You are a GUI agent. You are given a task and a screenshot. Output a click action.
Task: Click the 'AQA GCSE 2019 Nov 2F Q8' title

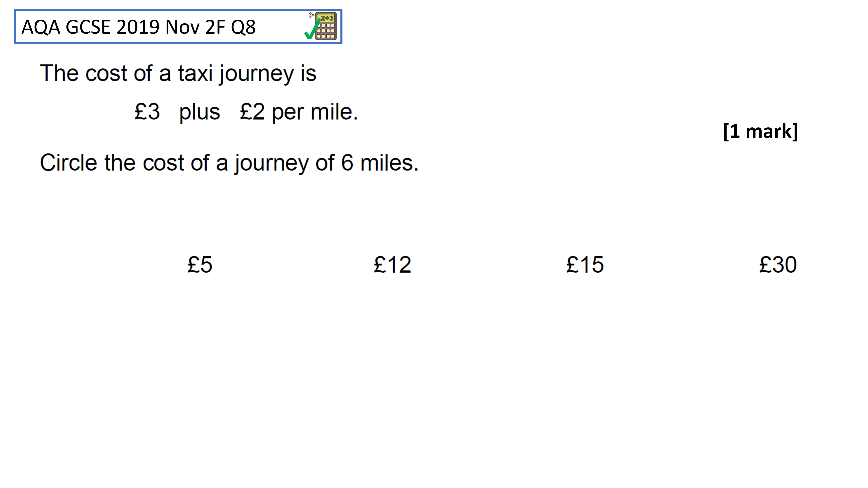coord(139,27)
